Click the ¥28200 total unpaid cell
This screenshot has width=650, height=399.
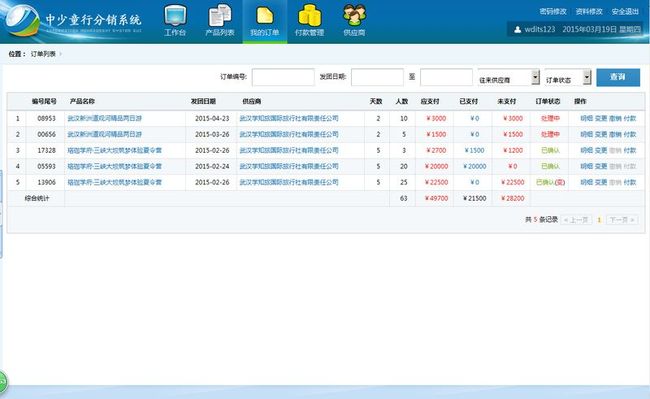[513, 198]
